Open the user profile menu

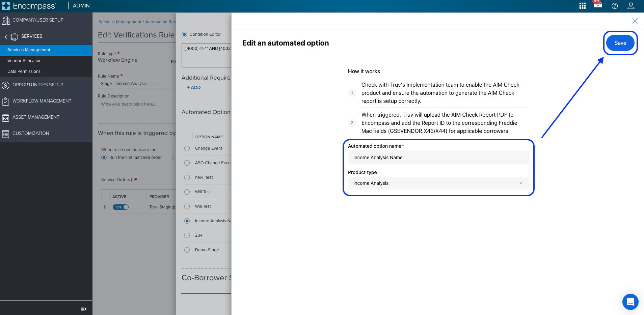pos(630,6)
